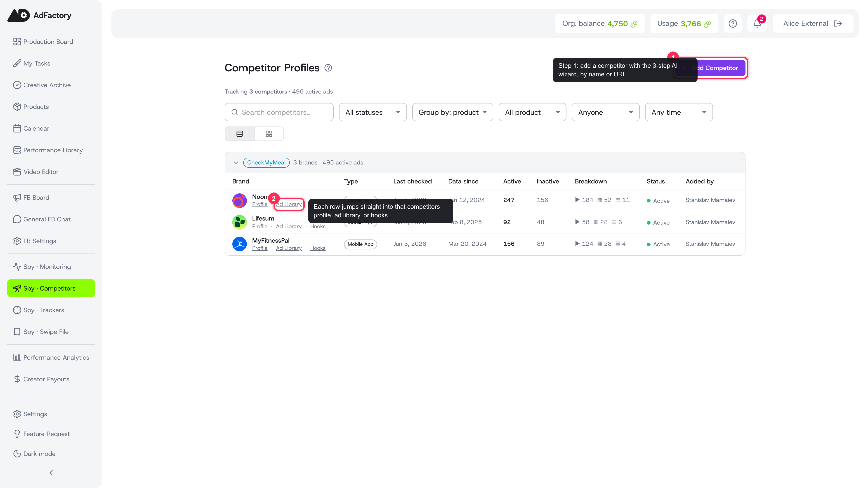Open Performance Library

click(51, 150)
